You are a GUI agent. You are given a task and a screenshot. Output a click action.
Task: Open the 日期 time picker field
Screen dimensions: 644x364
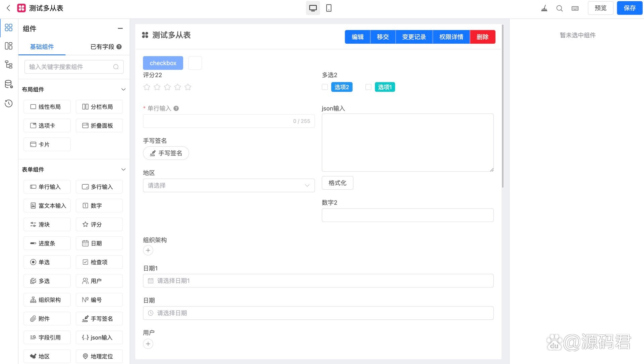pyautogui.click(x=318, y=313)
